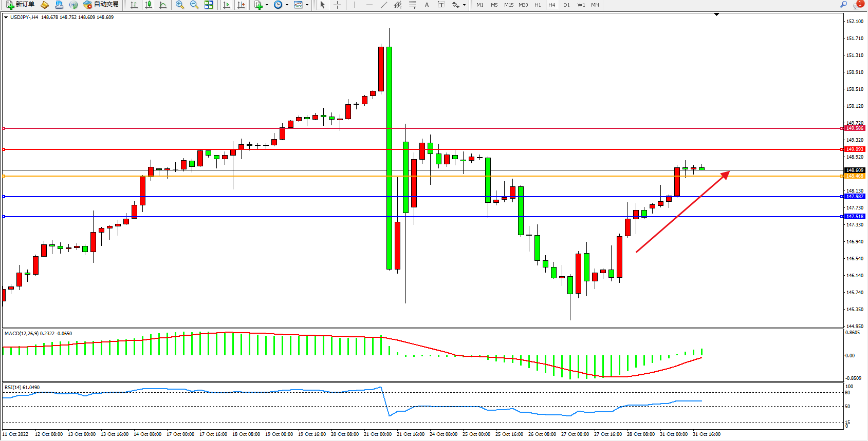This screenshot has height=441, width=868.
Task: Select the text label tool A
Action: [x=427, y=5]
